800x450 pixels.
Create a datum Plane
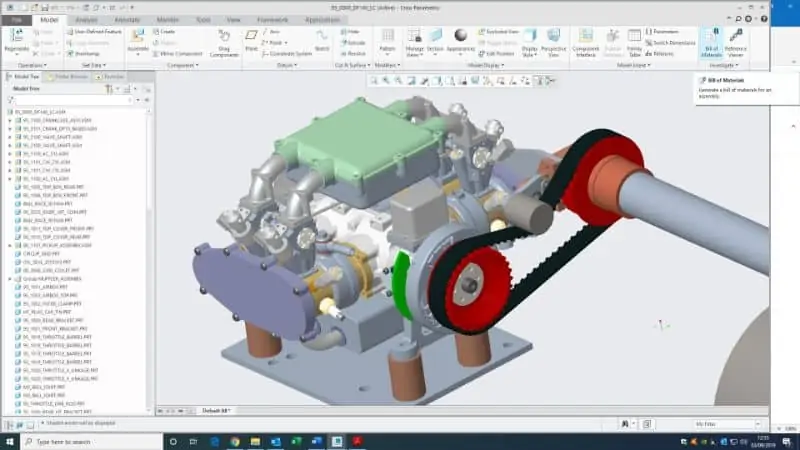point(252,40)
